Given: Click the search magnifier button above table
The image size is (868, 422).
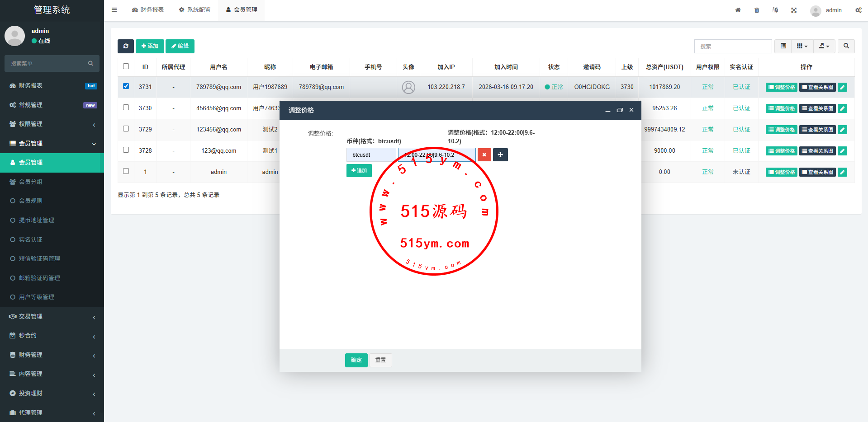Looking at the screenshot, I should [846, 46].
